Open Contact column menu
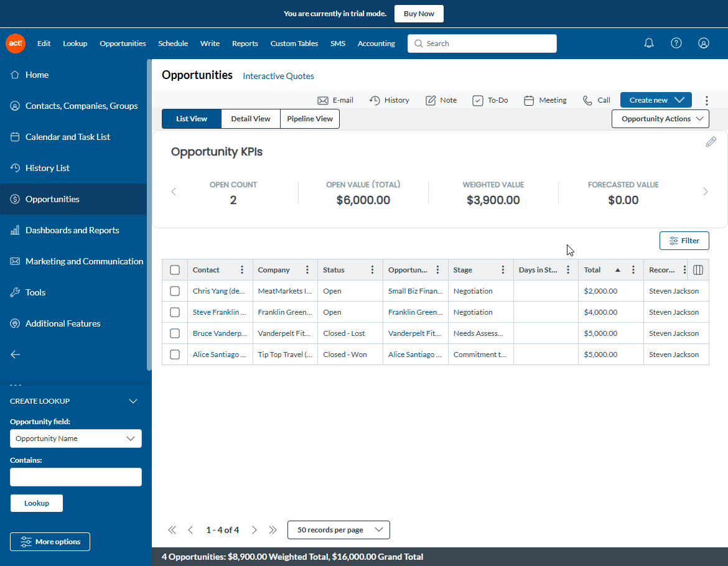This screenshot has width=728, height=566. click(242, 270)
